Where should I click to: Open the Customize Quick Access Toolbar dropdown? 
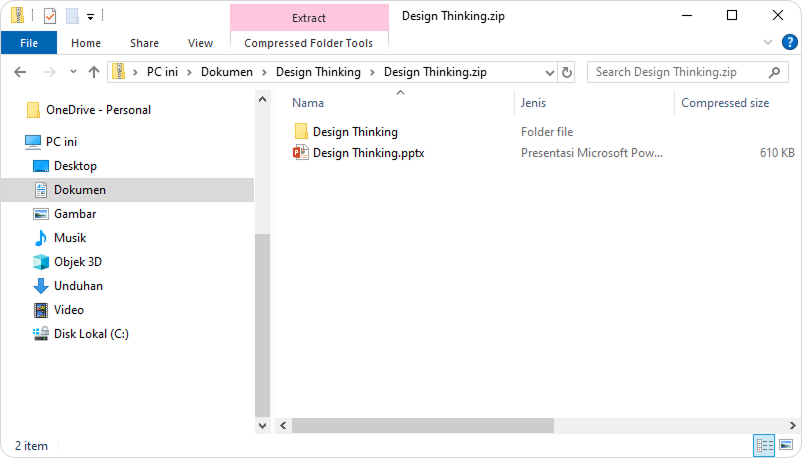click(91, 16)
